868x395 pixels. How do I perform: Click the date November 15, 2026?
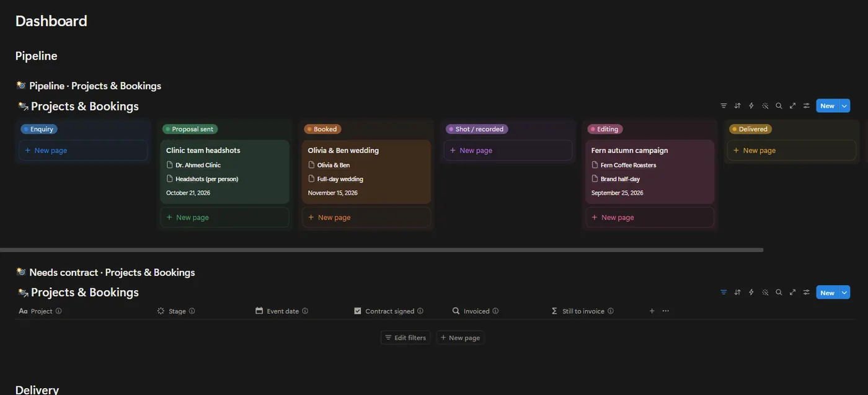(333, 193)
